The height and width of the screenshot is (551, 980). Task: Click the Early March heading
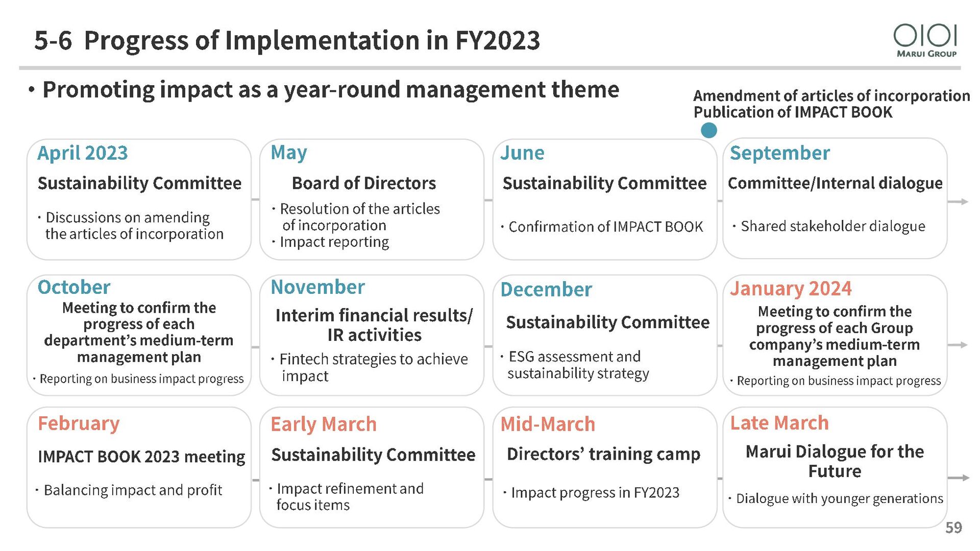click(324, 424)
